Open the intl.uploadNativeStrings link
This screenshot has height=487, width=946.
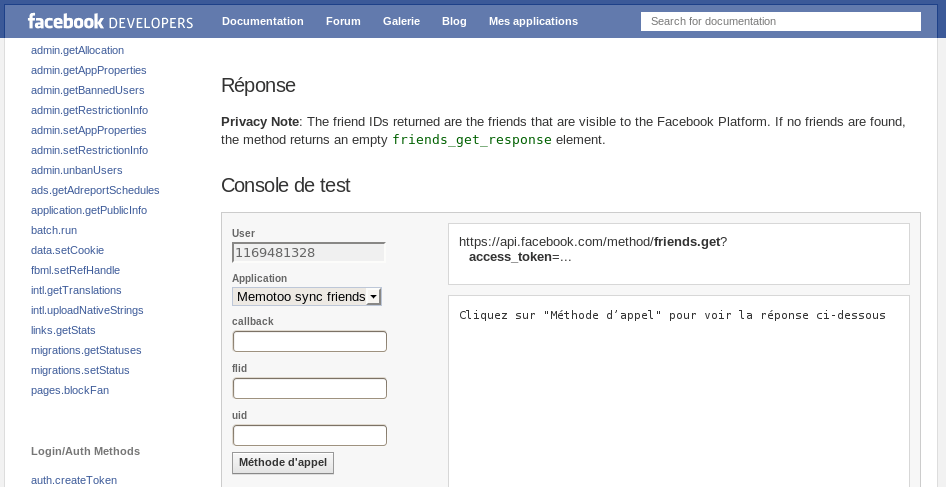point(87,309)
